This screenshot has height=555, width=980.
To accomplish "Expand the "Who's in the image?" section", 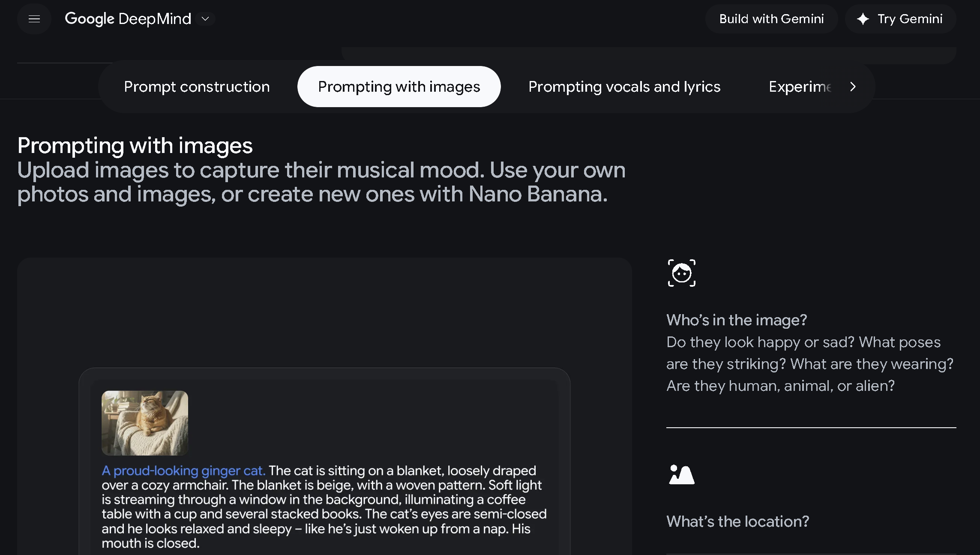I will (x=737, y=320).
